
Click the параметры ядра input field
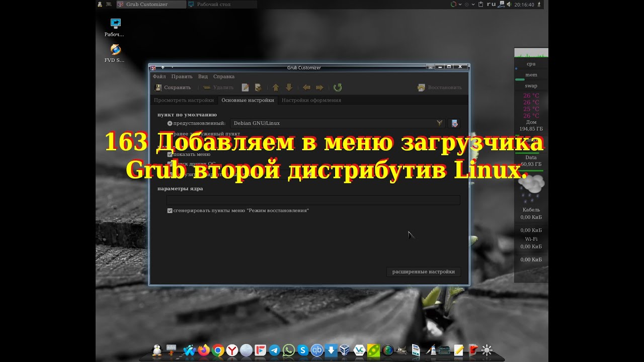tap(313, 200)
